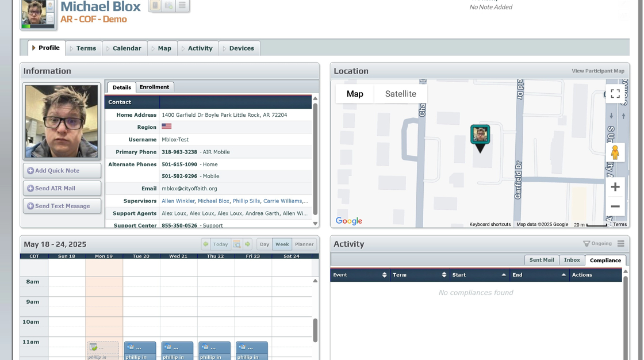The height and width of the screenshot is (360, 644).
Task: Click the participant photo marker on the map
Action: (x=480, y=139)
